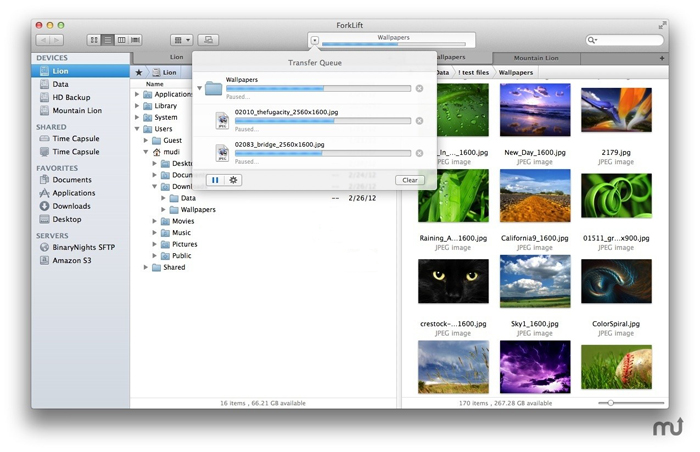
Task: Open the transfer queue gear settings
Action: [233, 180]
